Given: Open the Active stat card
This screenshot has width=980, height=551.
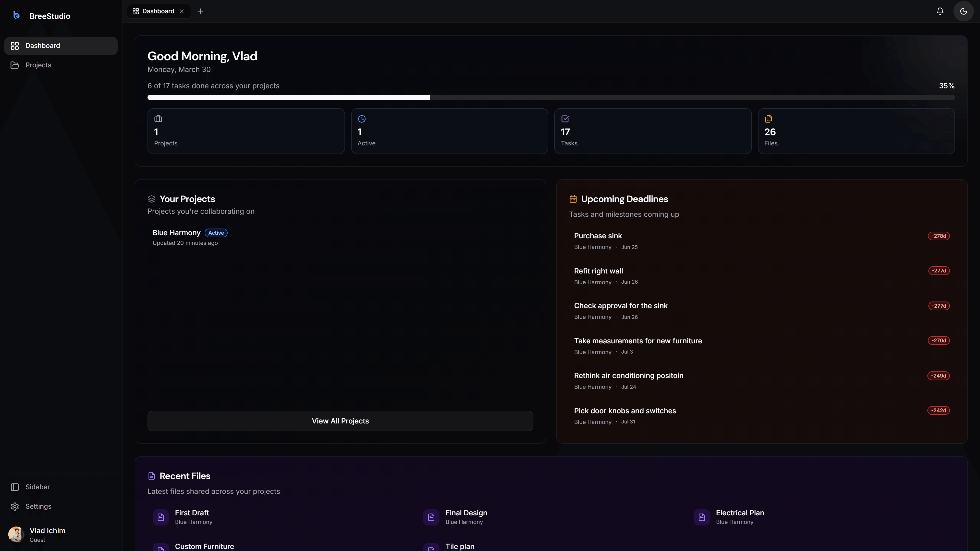Looking at the screenshot, I should pos(449,131).
